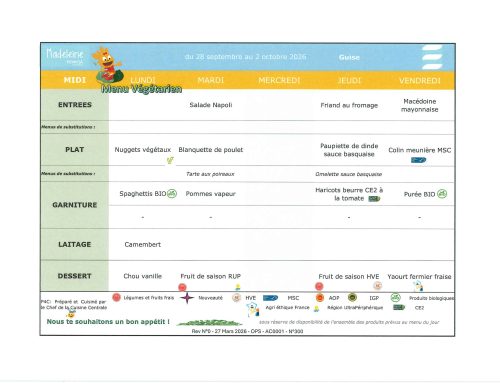Click Tarte aux poireaux substitution
This screenshot has width=500, height=383.
point(210,174)
